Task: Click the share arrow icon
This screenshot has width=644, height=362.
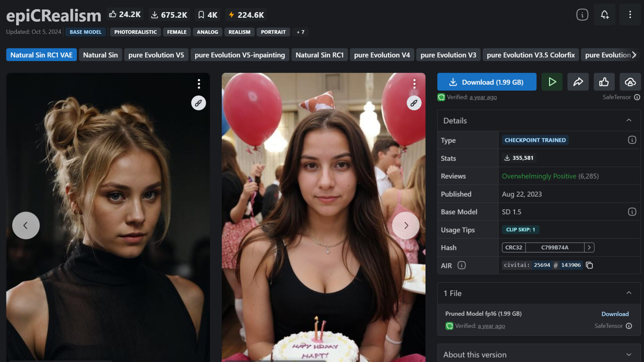Action: click(x=578, y=82)
